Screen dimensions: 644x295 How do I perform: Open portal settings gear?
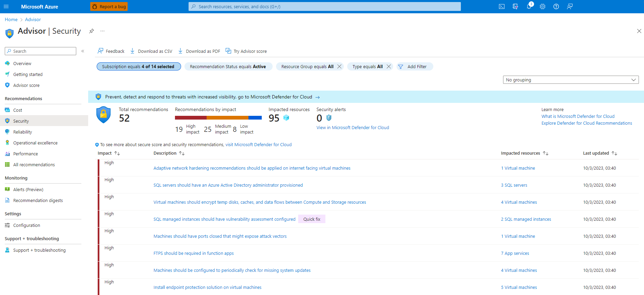[543, 6]
